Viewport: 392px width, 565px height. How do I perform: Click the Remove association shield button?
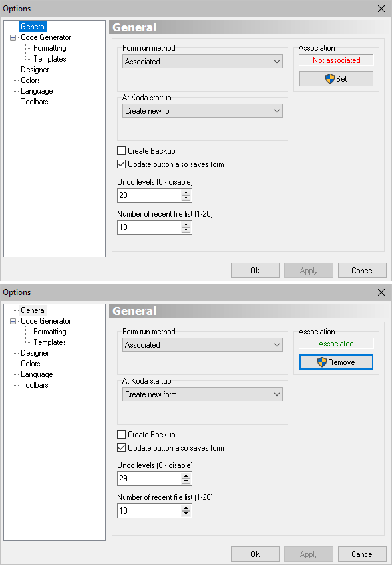click(336, 362)
